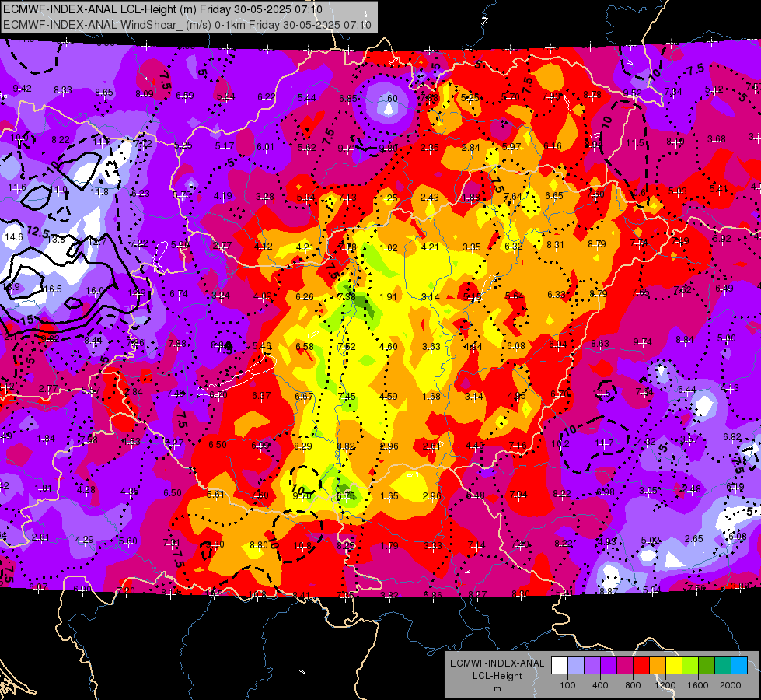Click the grid value '3.35'
The height and width of the screenshot is (700, 761).
472,247
